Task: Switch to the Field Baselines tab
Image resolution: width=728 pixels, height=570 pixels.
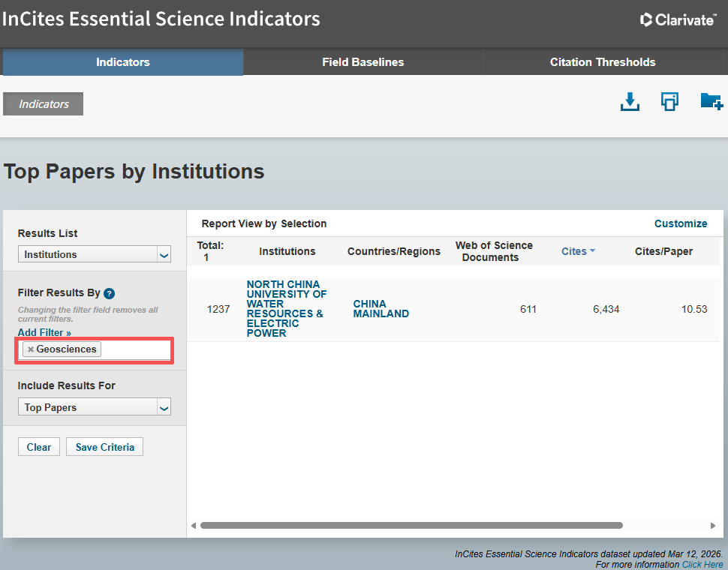Action: 363,62
